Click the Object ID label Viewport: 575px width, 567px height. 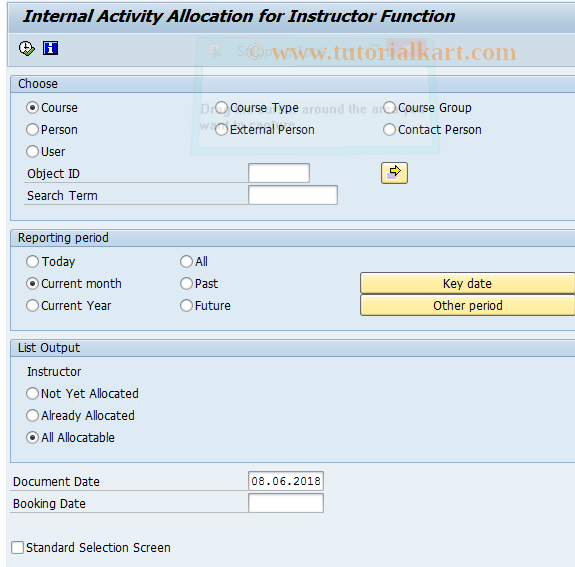pos(53,173)
